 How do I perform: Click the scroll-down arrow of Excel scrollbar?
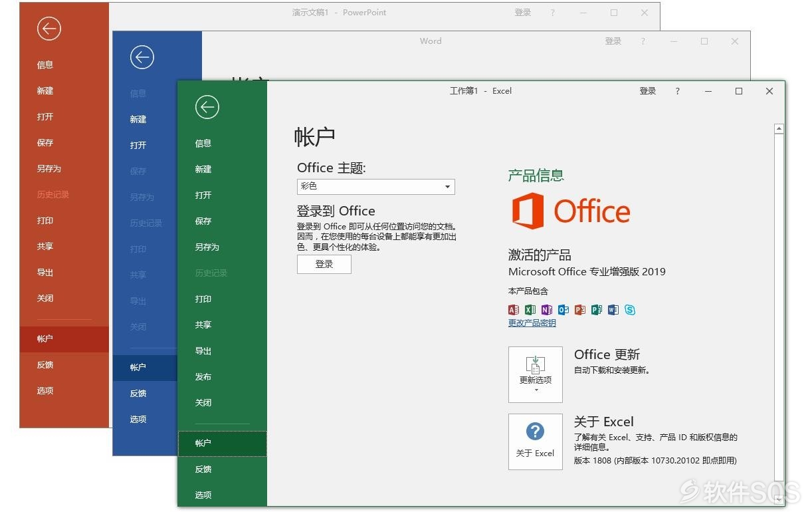click(779, 500)
